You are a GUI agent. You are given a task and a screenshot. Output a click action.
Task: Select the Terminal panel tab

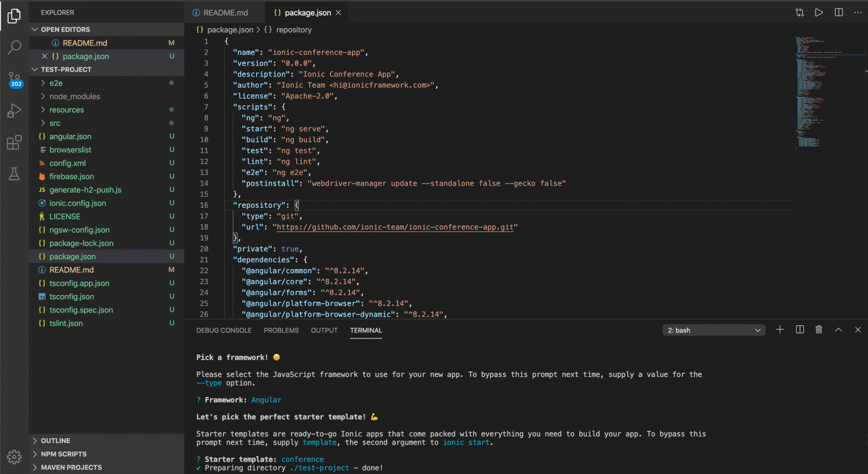[x=366, y=330]
